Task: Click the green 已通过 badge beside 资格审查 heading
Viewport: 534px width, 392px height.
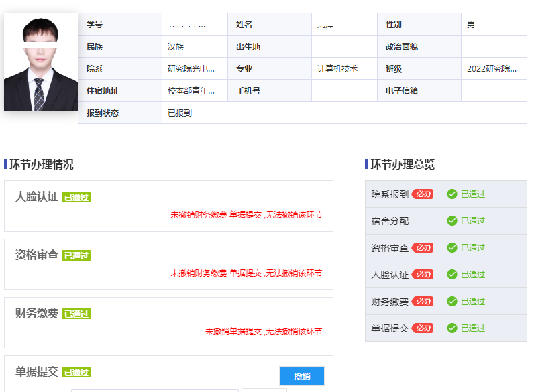Action: pos(76,255)
